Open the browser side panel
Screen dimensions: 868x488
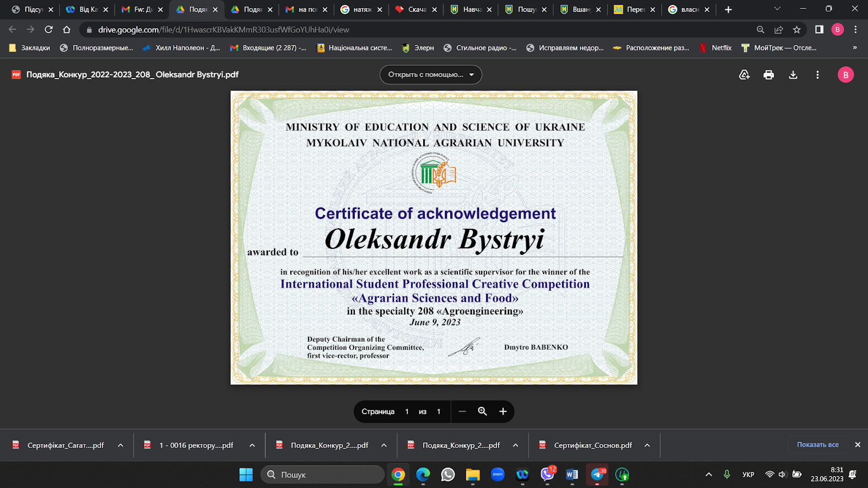[x=819, y=30]
